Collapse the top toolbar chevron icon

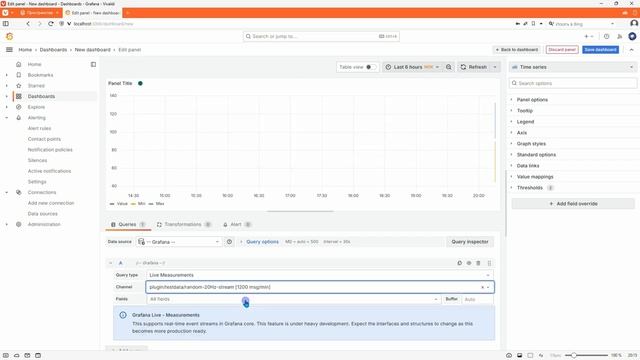coord(631,49)
